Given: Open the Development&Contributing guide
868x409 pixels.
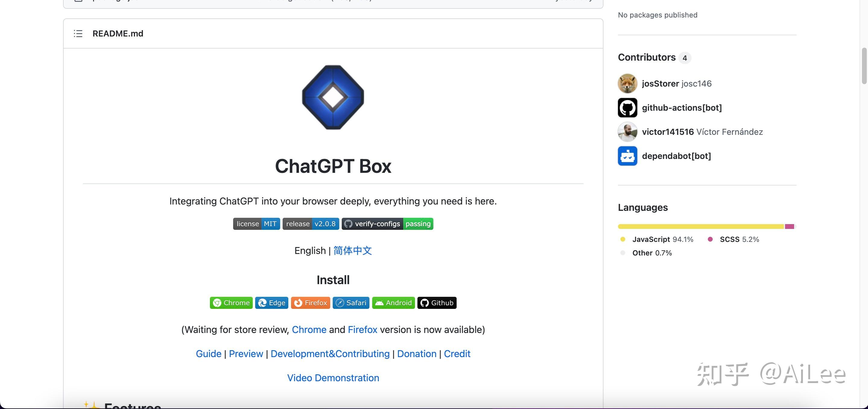Looking at the screenshot, I should tap(330, 354).
